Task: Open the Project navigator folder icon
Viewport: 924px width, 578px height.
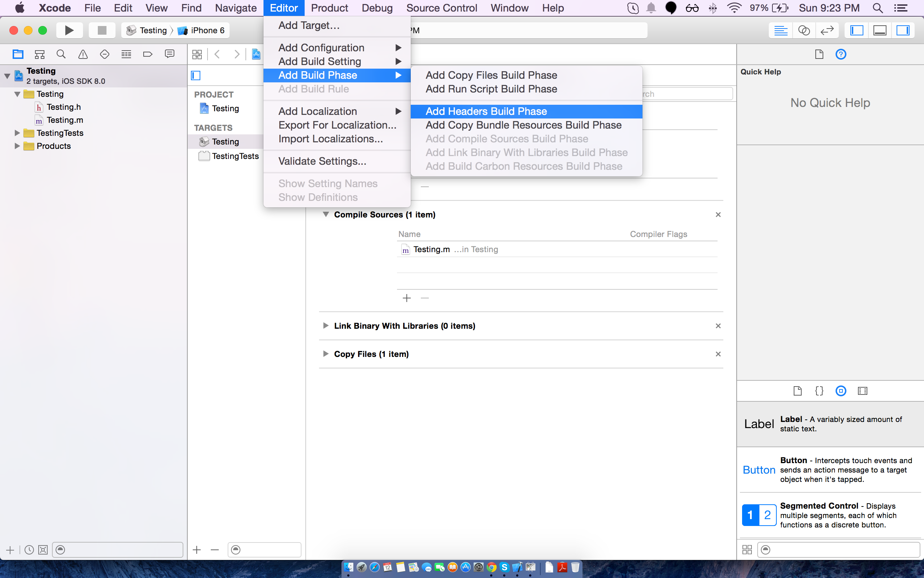Action: coord(18,54)
